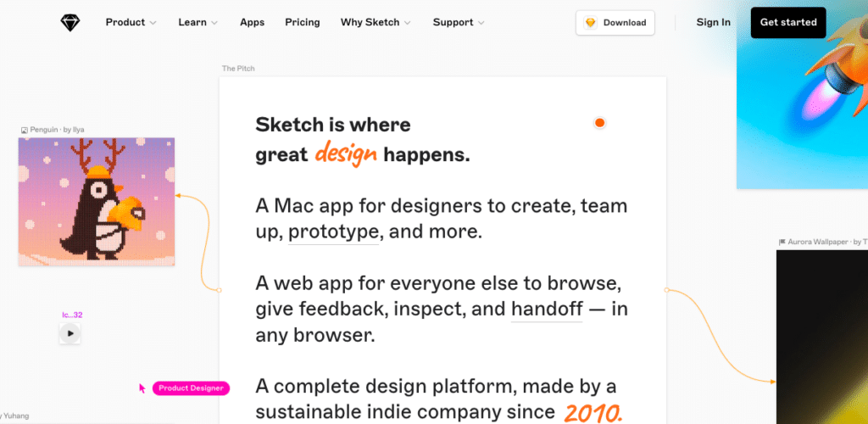868x424 pixels.
Task: Expand the Product dropdown menu
Action: [x=131, y=23]
